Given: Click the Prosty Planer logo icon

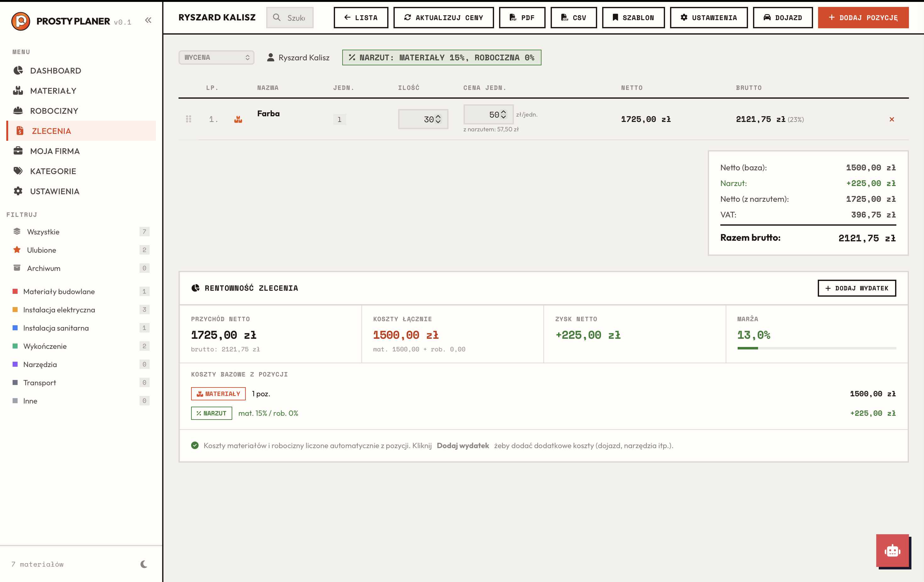Looking at the screenshot, I should tap(21, 21).
